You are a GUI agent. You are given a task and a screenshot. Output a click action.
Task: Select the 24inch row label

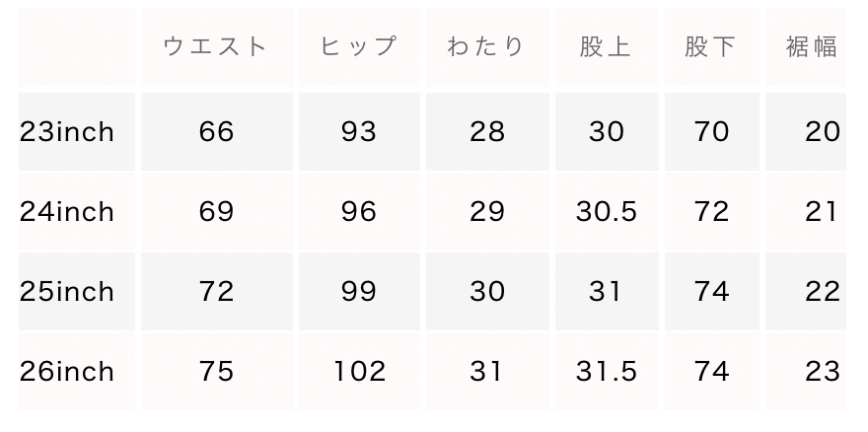coord(67,212)
